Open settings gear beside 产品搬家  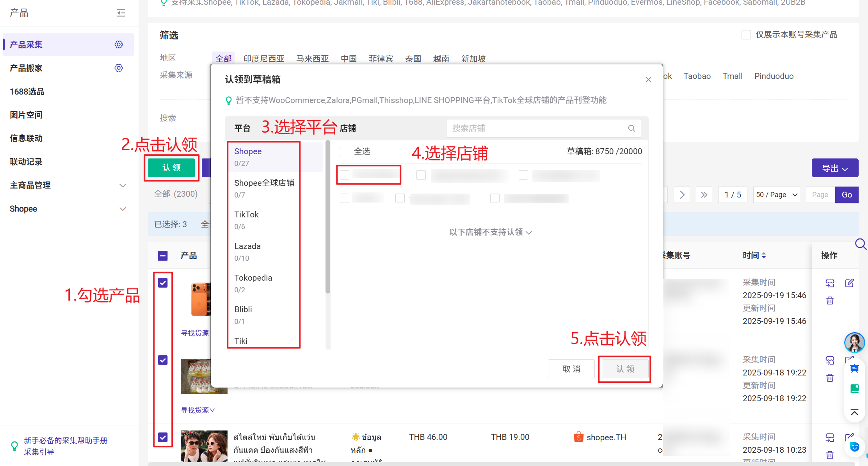(119, 68)
